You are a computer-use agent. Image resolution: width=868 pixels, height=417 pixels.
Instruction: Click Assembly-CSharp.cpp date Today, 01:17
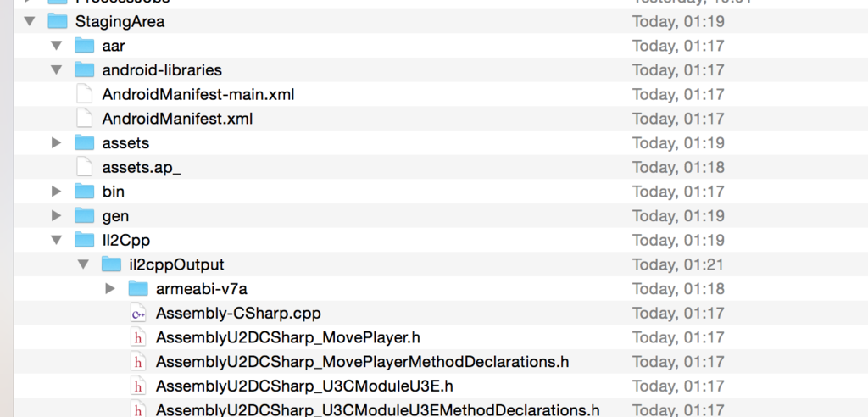click(x=678, y=314)
